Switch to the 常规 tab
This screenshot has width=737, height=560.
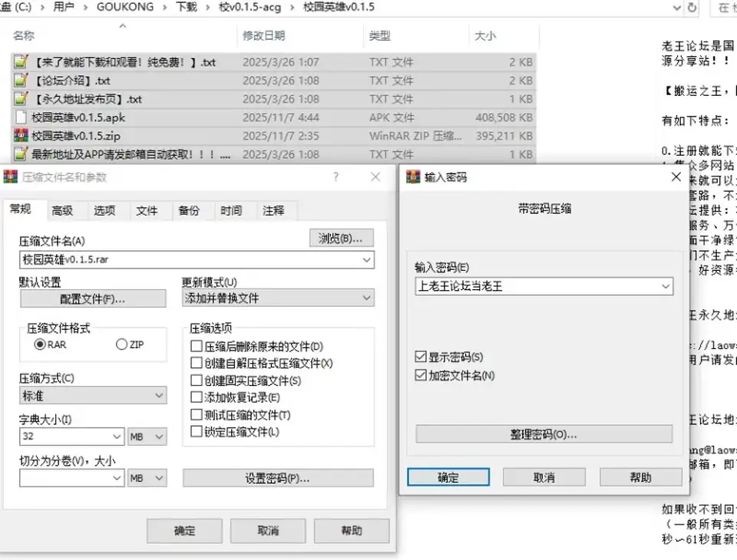click(21, 209)
